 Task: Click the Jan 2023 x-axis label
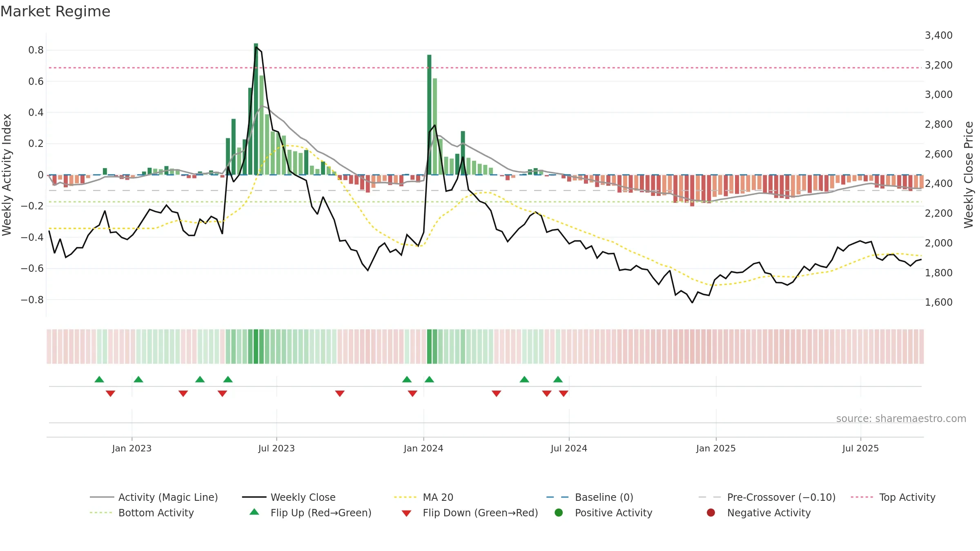pos(132,448)
